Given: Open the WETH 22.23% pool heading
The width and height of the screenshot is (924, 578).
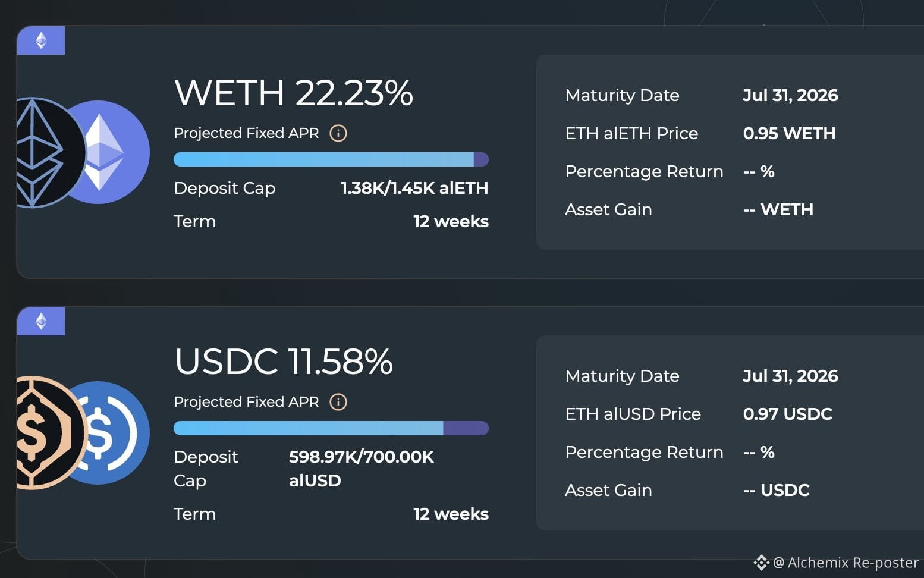Looking at the screenshot, I should click(294, 93).
